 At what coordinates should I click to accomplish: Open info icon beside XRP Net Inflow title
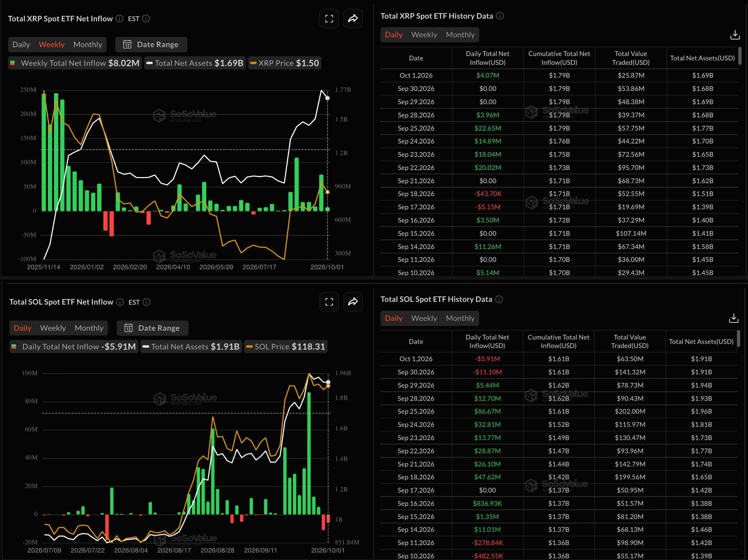[119, 19]
